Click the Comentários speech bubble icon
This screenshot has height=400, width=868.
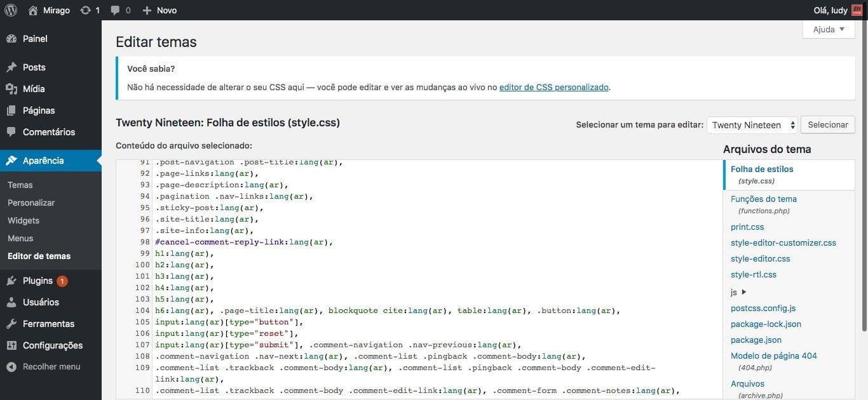coord(11,132)
